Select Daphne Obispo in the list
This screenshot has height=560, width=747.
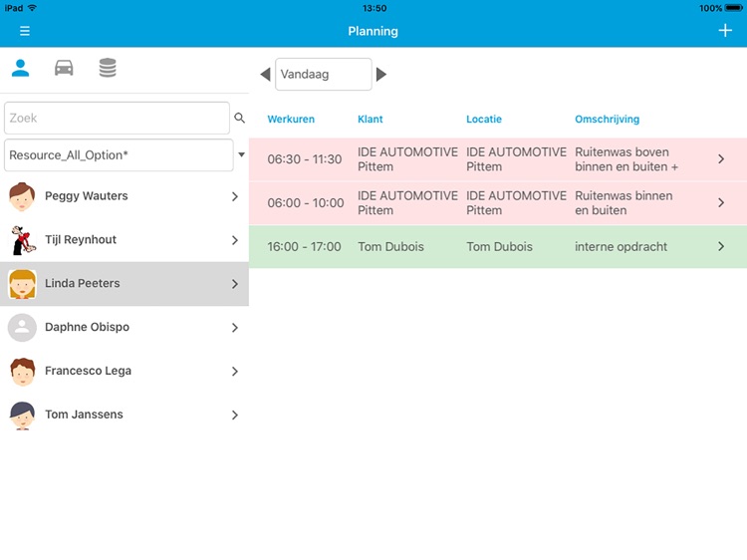point(124,328)
